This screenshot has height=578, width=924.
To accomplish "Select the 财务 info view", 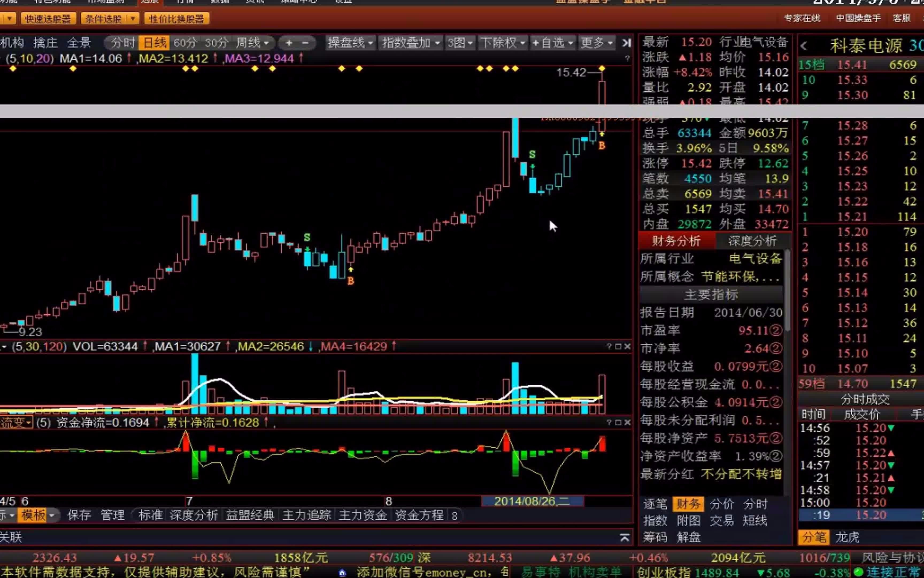I will (x=688, y=504).
